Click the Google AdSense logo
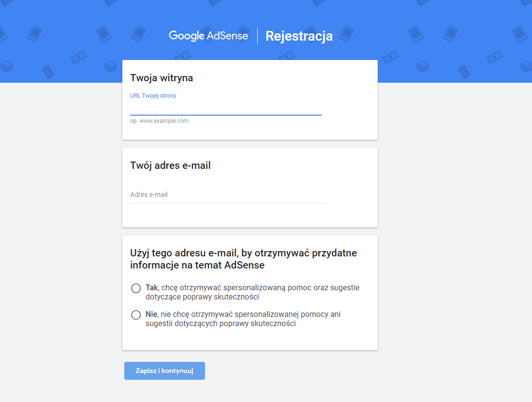 [x=208, y=36]
